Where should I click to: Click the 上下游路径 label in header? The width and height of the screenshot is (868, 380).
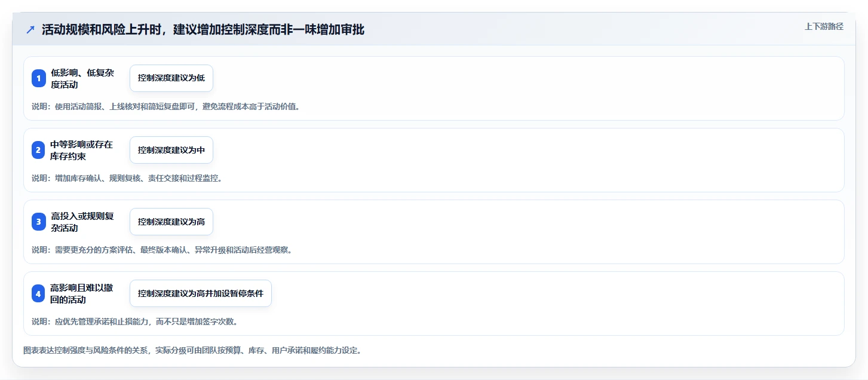824,26
